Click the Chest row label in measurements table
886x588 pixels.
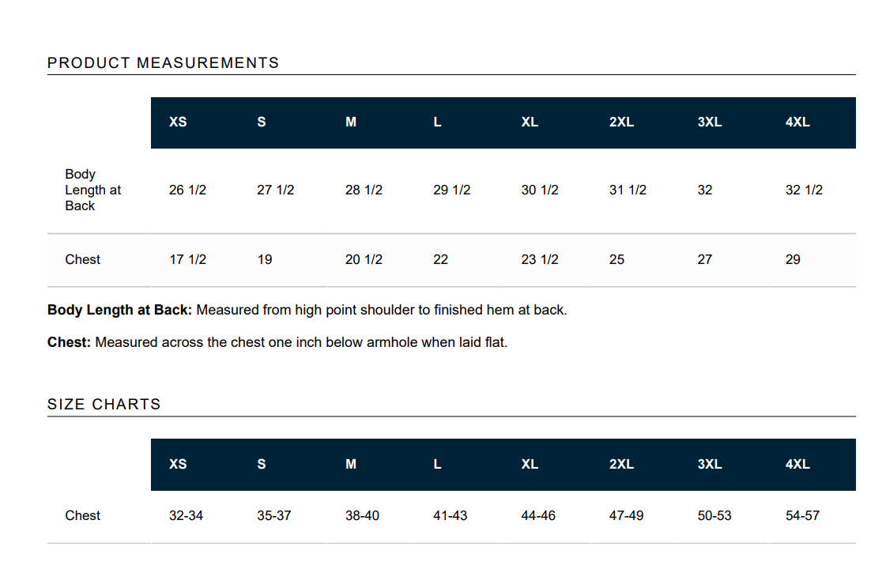pos(82,259)
